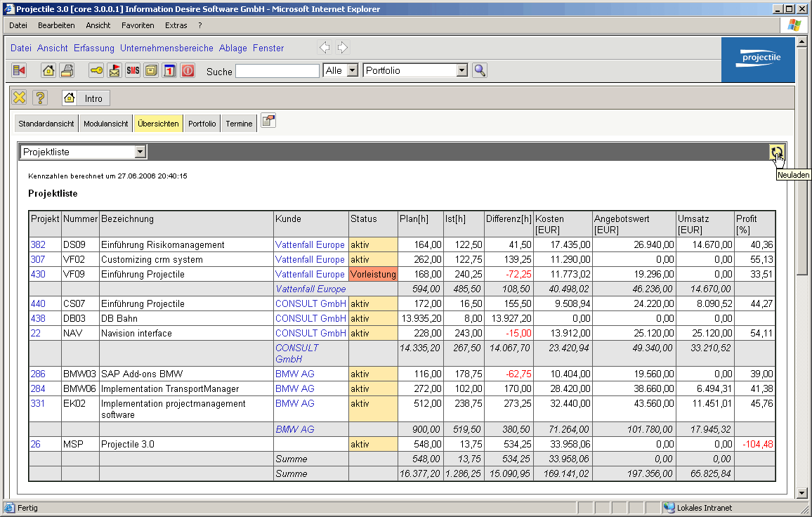Open project link 382

pos(37,245)
